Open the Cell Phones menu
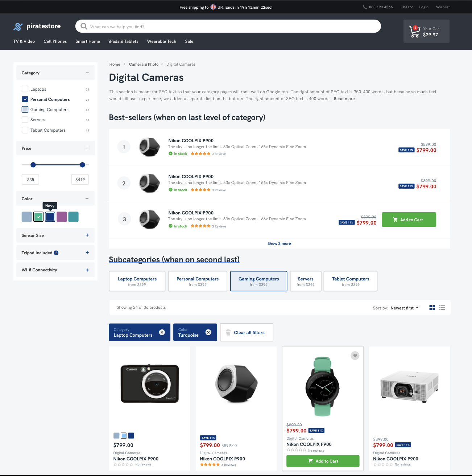The width and height of the screenshot is (472, 476). (55, 41)
